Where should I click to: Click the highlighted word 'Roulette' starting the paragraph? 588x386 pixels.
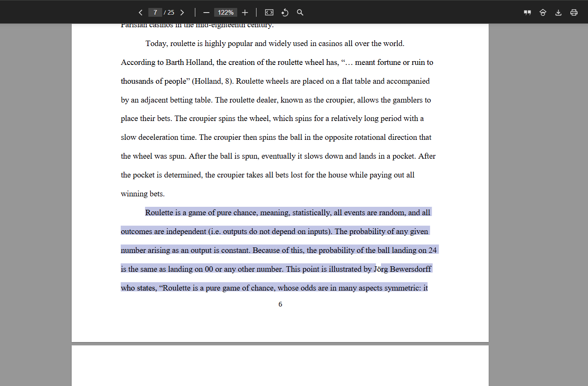pyautogui.click(x=159, y=213)
